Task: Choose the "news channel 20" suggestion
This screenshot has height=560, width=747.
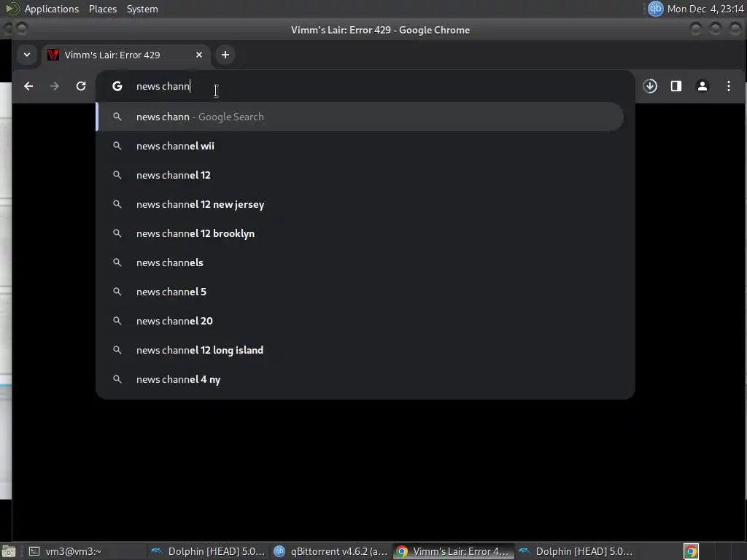Action: click(x=360, y=321)
